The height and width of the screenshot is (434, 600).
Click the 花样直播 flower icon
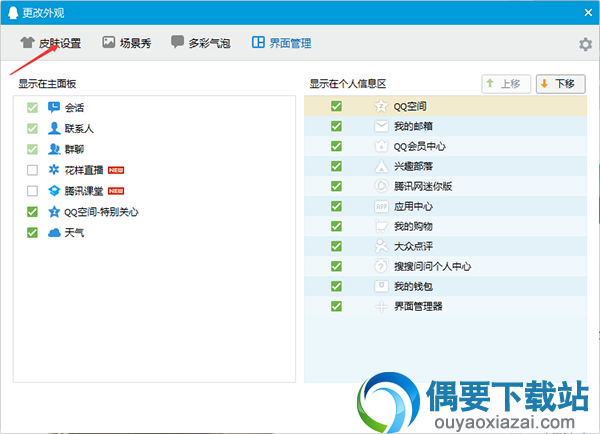pos(54,170)
